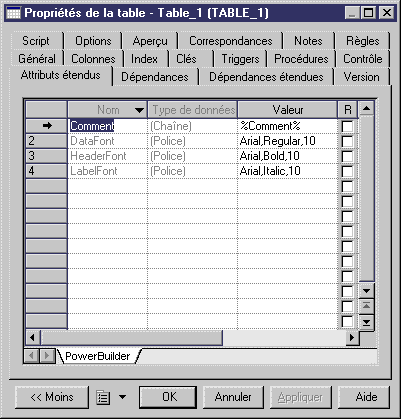This screenshot has height=419, width=401.
Task: Select the HeaderFont value cell
Action: 287,156
